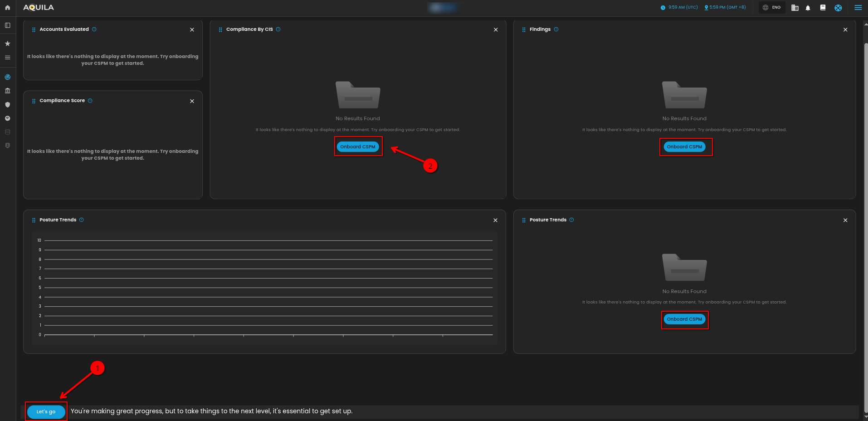Click info icon beside Compliance Score
This screenshot has height=421, width=868.
click(x=90, y=101)
